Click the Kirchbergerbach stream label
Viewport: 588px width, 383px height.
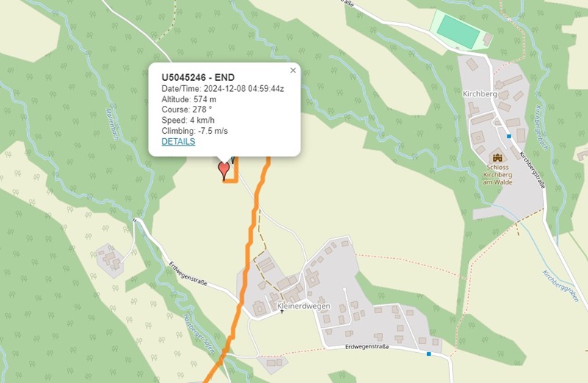(542, 127)
